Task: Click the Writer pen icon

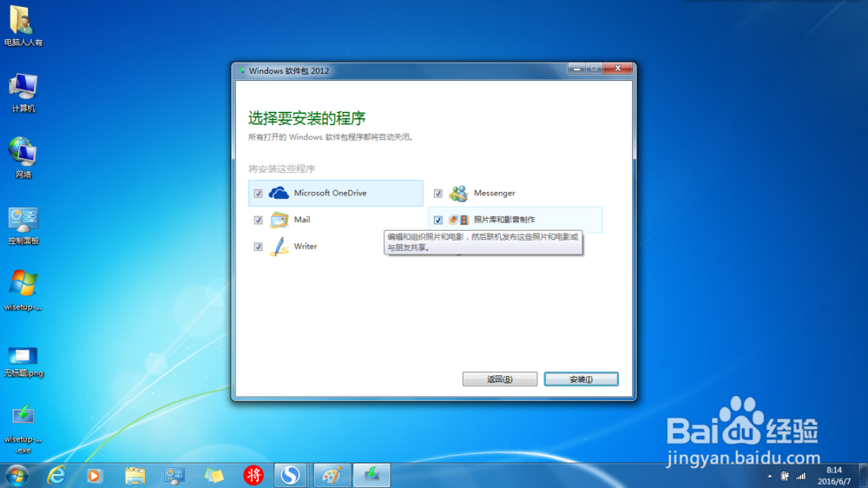Action: [279, 247]
